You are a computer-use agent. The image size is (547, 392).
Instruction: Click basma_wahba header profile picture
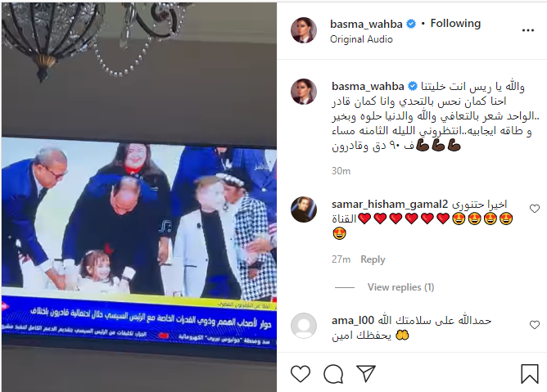[x=304, y=30]
